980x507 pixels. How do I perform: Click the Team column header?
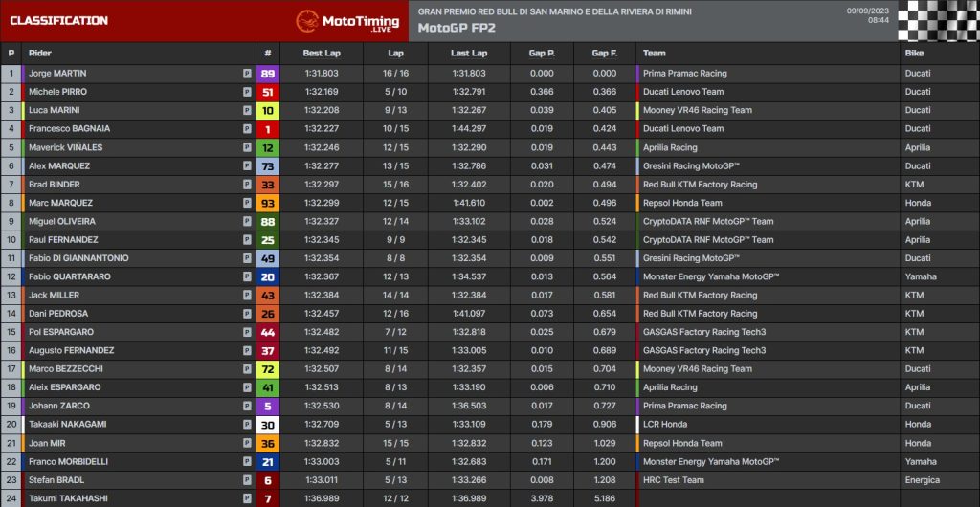click(x=655, y=54)
